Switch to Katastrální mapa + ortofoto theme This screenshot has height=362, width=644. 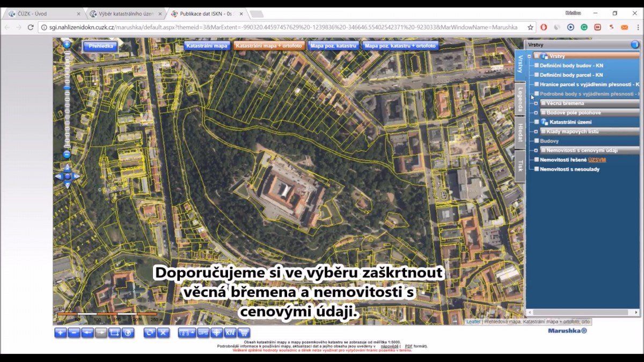pyautogui.click(x=269, y=46)
